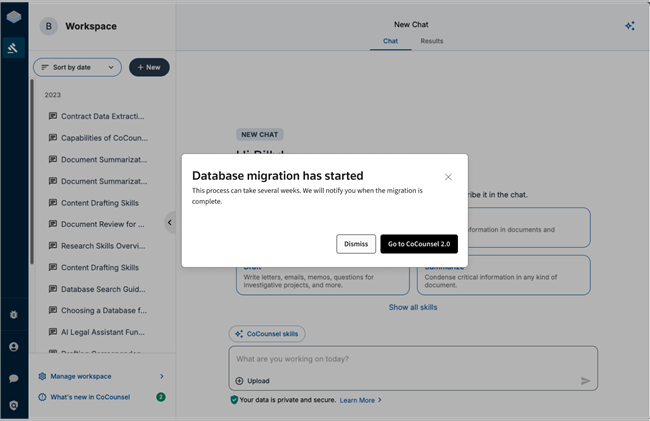The width and height of the screenshot is (650, 421).
Task: Click the Dismiss button
Action: [x=356, y=244]
